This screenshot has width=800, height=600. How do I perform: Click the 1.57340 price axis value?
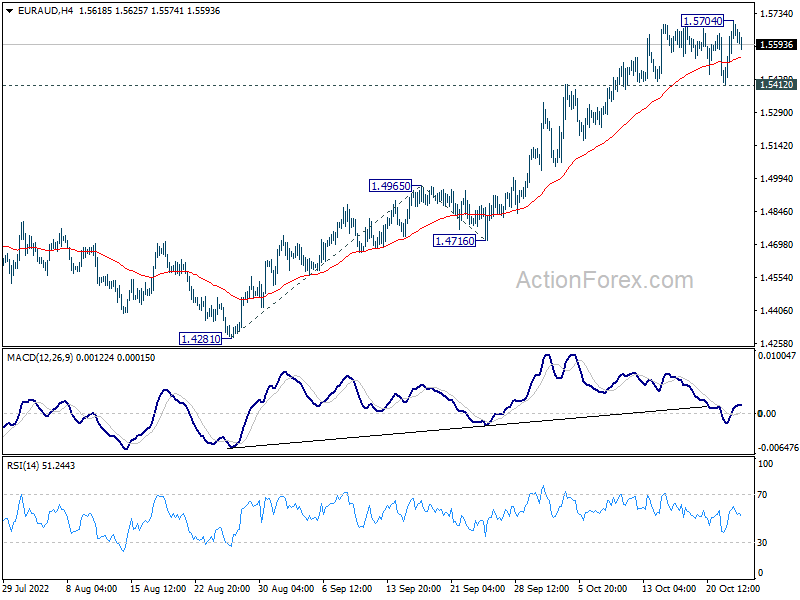(777, 14)
